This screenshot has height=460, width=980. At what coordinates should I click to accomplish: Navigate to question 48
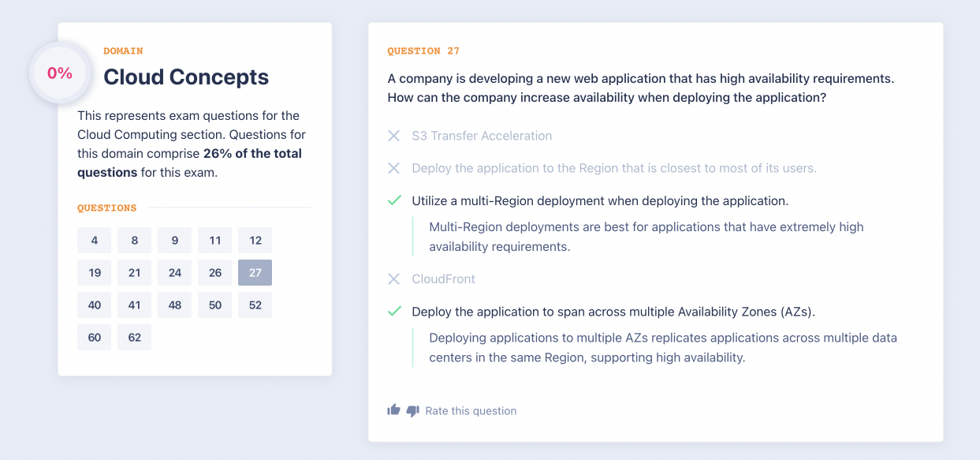175,305
